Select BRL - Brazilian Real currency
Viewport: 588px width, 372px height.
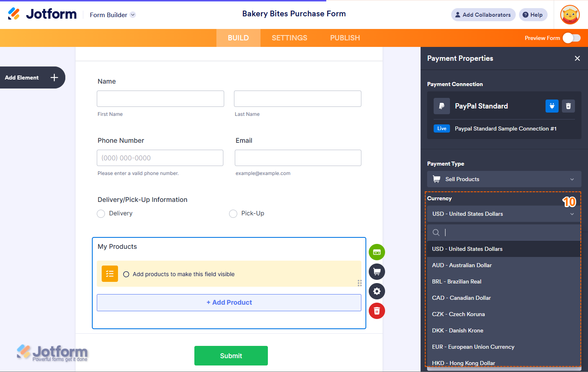(504, 281)
